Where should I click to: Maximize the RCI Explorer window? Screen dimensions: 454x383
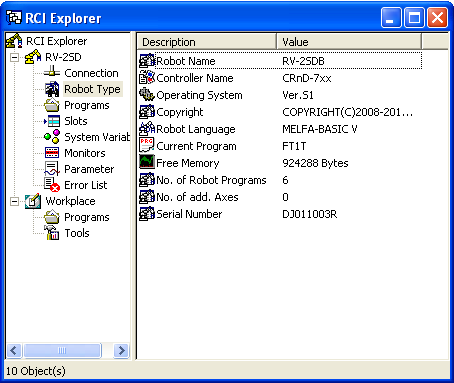pyautogui.click(x=414, y=18)
